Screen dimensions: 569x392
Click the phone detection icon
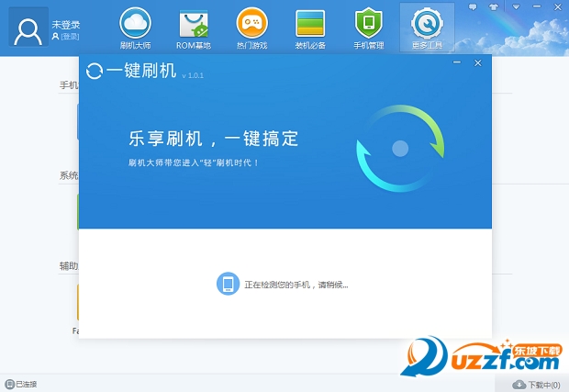[x=228, y=284]
